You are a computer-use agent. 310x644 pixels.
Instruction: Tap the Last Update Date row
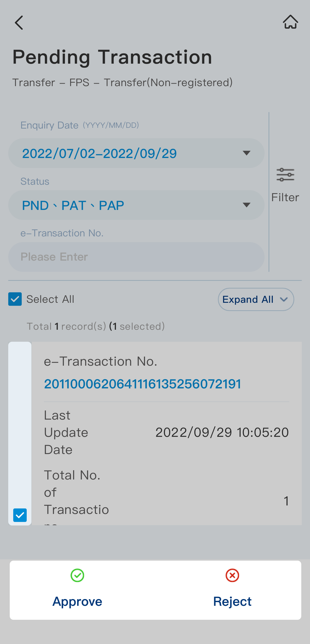tap(166, 433)
